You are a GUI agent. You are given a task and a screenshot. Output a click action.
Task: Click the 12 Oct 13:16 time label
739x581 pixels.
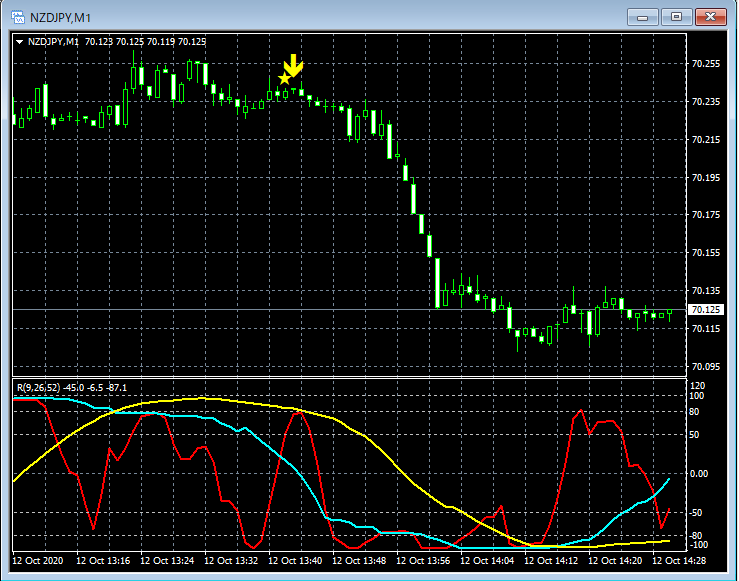pyautogui.click(x=103, y=561)
